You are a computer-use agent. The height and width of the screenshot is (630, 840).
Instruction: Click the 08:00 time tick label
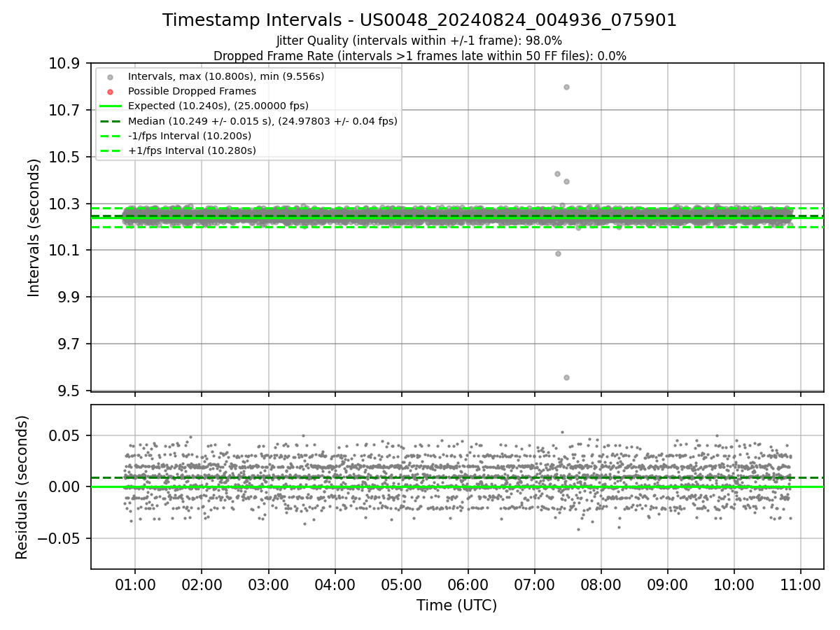(x=601, y=584)
